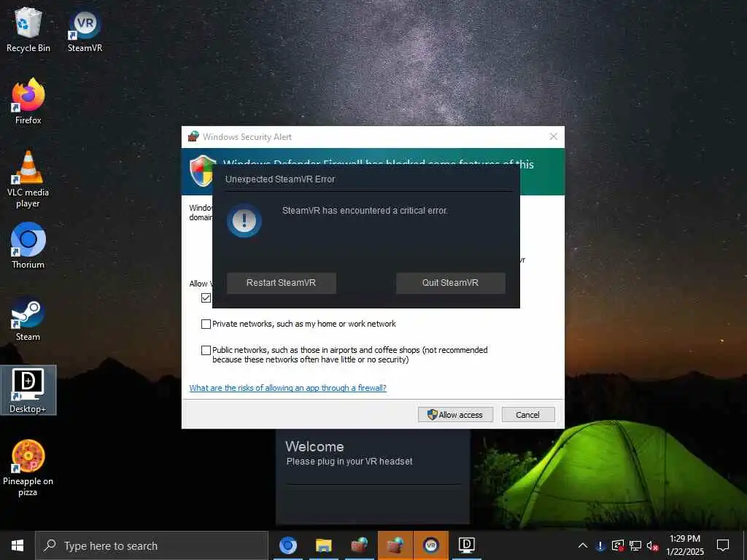
Task: Open the firewall risks help link
Action: click(287, 388)
